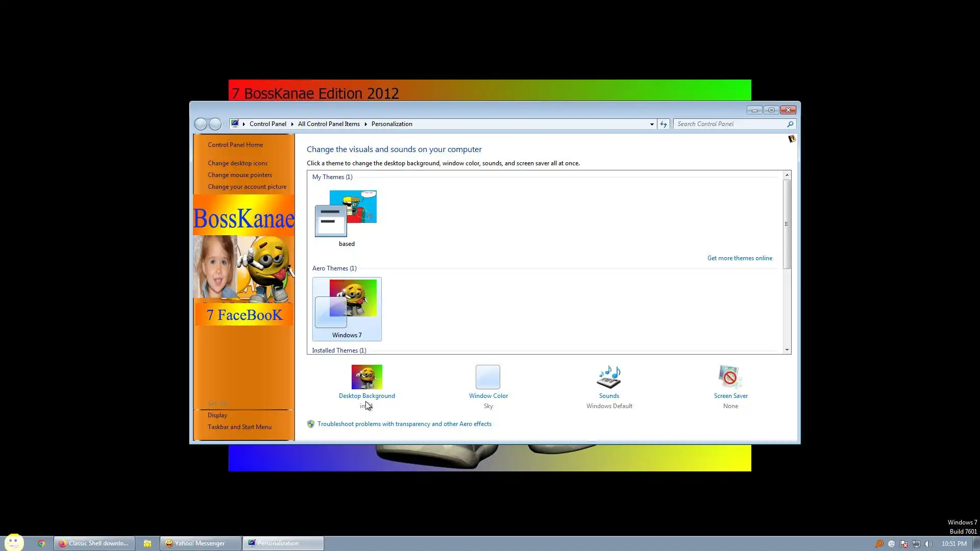Expand the arrow after Control Panel breadcrumb

point(292,124)
